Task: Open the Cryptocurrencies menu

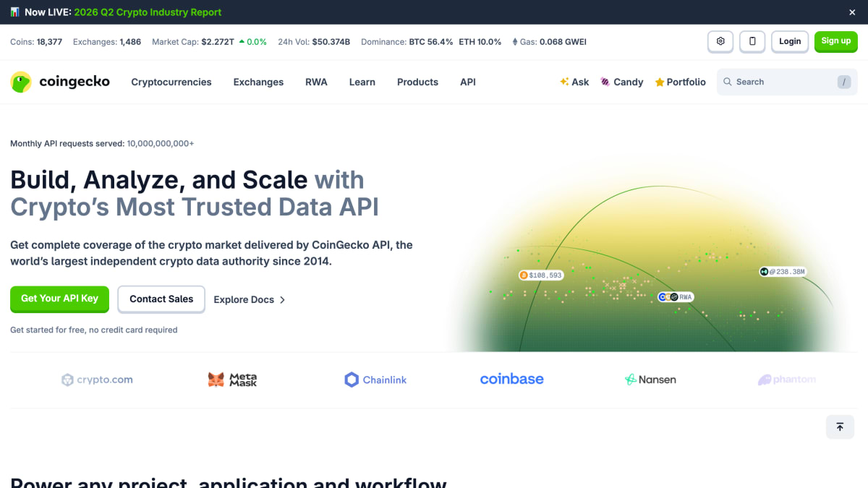Action: pyautogui.click(x=171, y=82)
